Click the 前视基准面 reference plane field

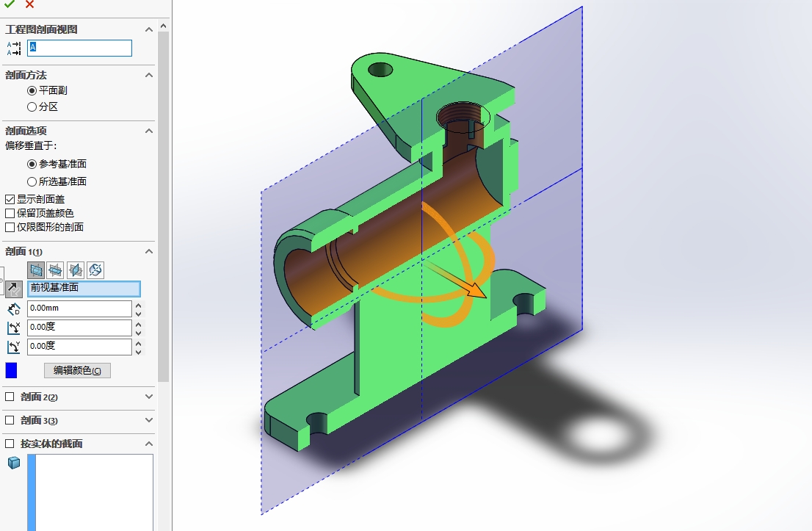point(84,288)
